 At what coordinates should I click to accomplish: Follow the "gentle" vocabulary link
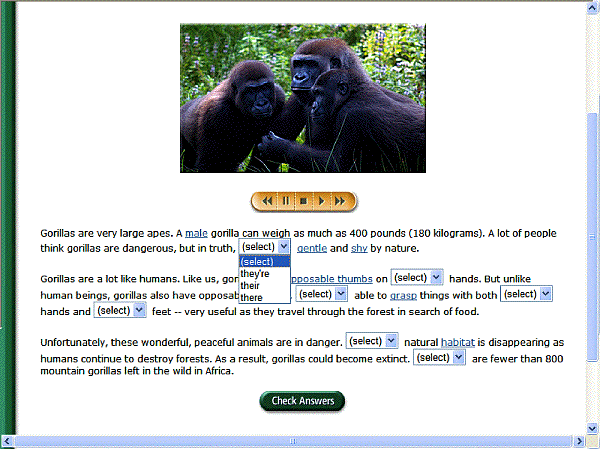click(312, 248)
